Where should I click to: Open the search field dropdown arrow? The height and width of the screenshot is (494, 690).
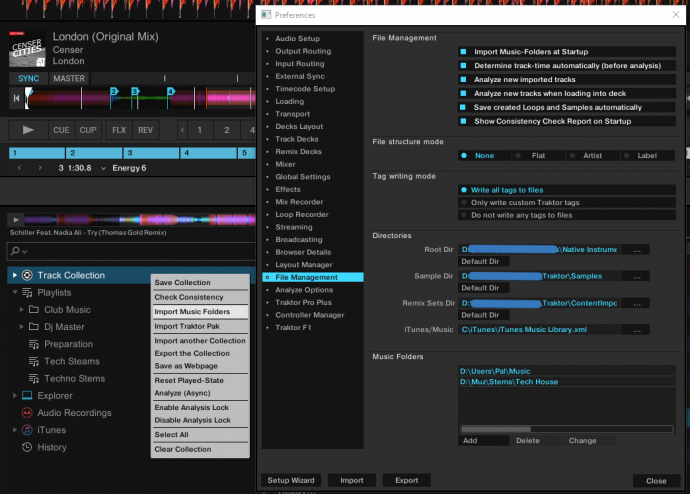click(24, 252)
